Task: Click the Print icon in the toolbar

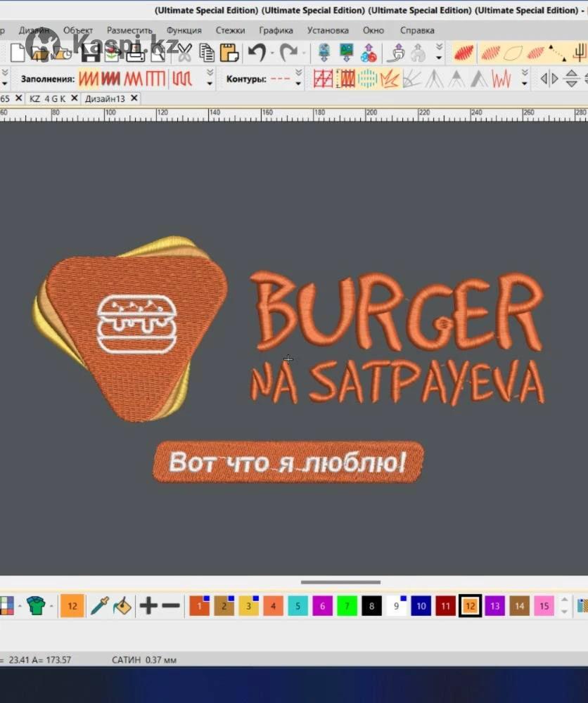Action: point(136,53)
